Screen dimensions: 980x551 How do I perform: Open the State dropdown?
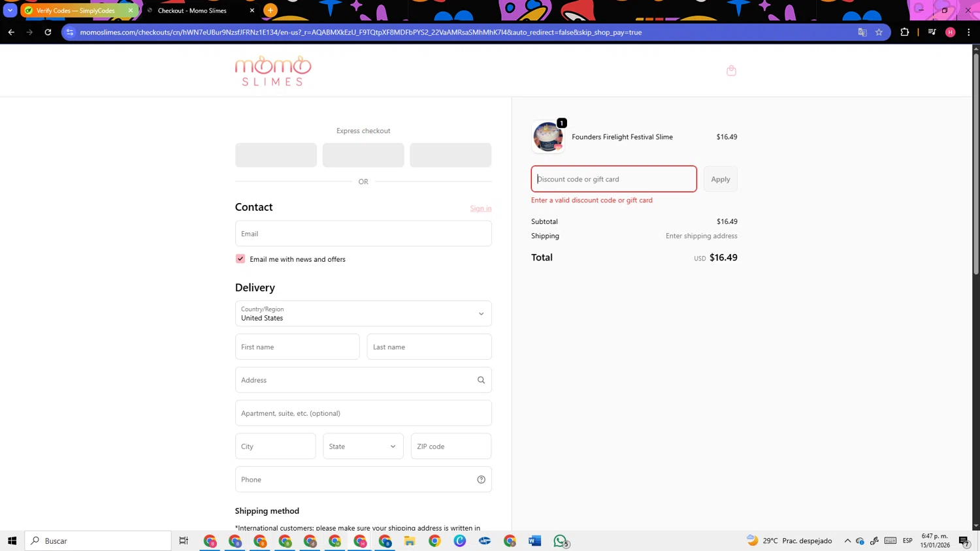tap(363, 446)
